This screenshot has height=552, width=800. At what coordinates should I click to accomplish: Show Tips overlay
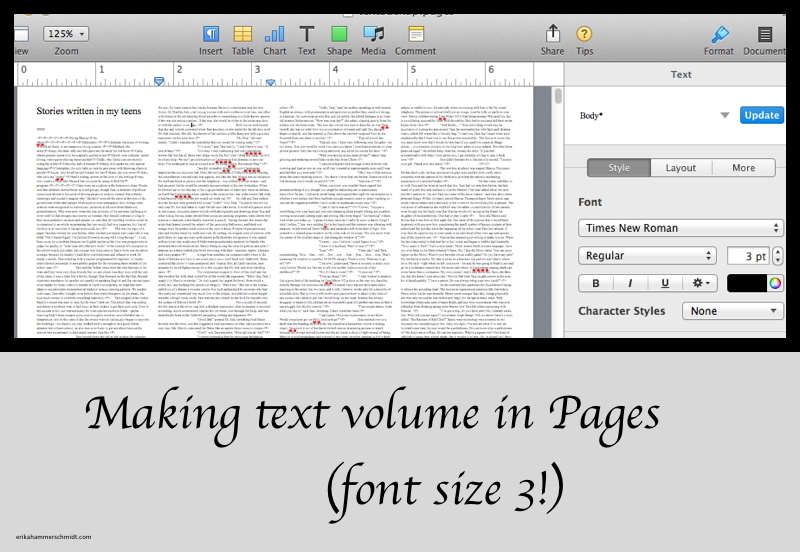(584, 34)
